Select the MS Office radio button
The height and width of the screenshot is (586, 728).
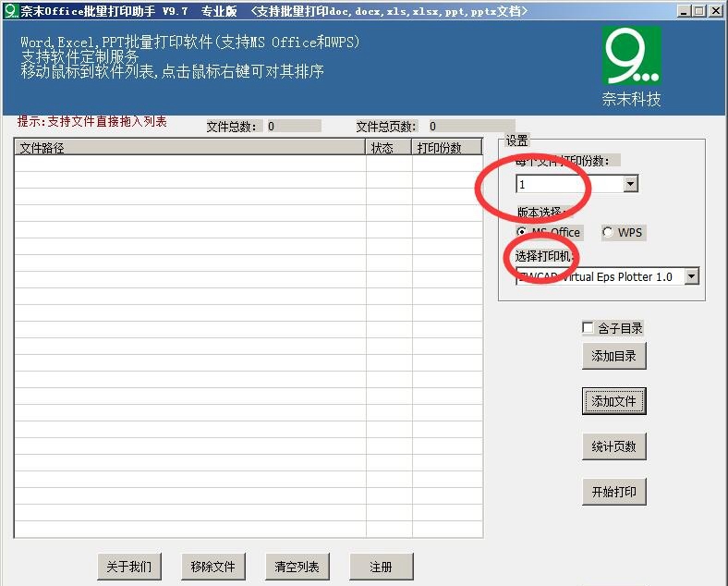pyautogui.click(x=522, y=232)
